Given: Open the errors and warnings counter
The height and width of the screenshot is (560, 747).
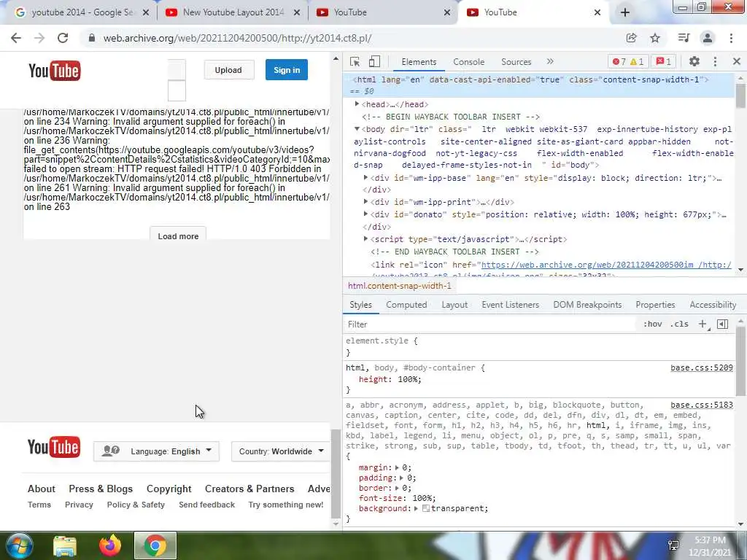Looking at the screenshot, I should 628,61.
